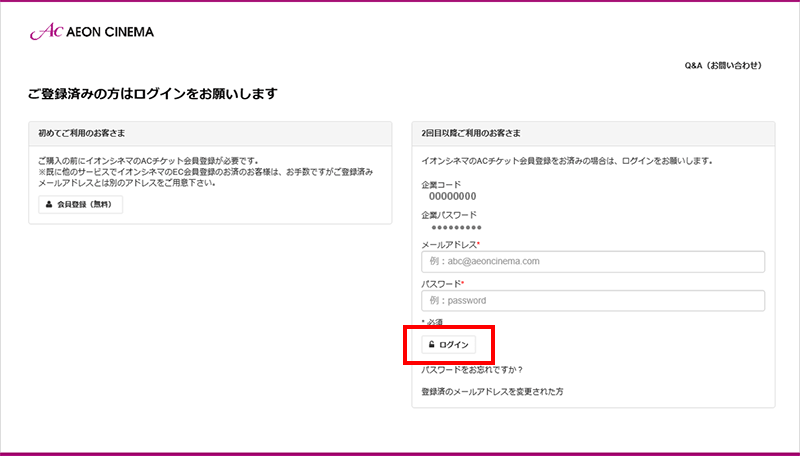Viewport: 800px width, 456px height.
Task: Open the パスワードをお忘れですか？ link
Action: [x=473, y=370]
